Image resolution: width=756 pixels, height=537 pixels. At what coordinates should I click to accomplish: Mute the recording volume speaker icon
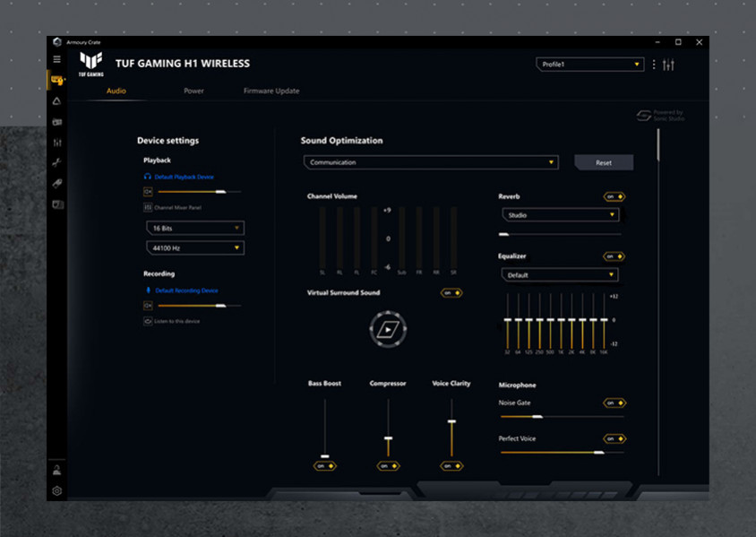click(148, 306)
